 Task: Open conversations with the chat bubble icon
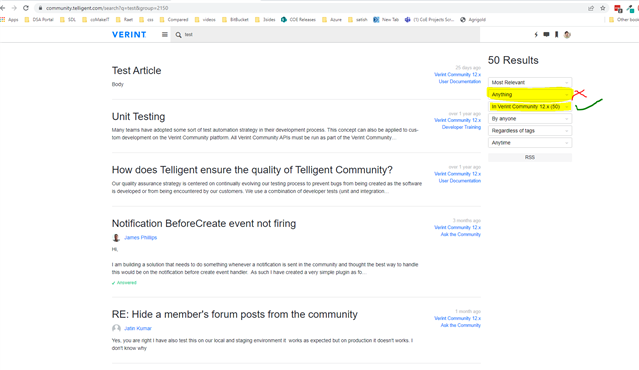[546, 35]
